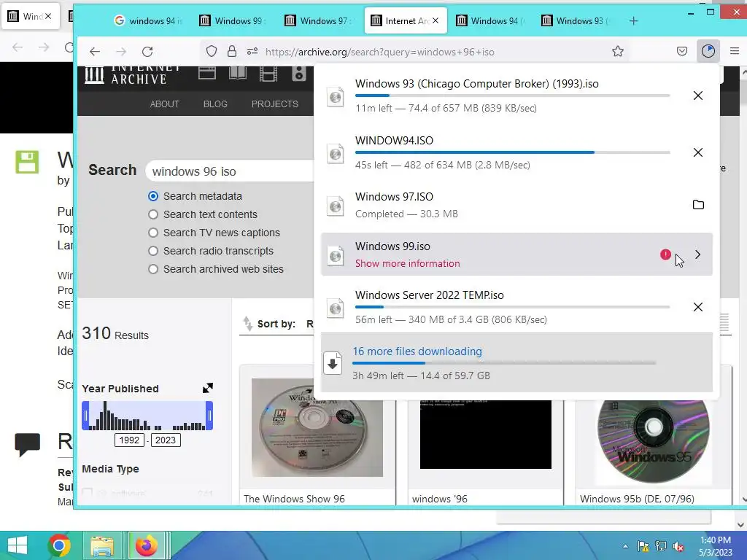Open the Internet Archive texts book icon
Screen dimensions: 747x560
pos(237,74)
